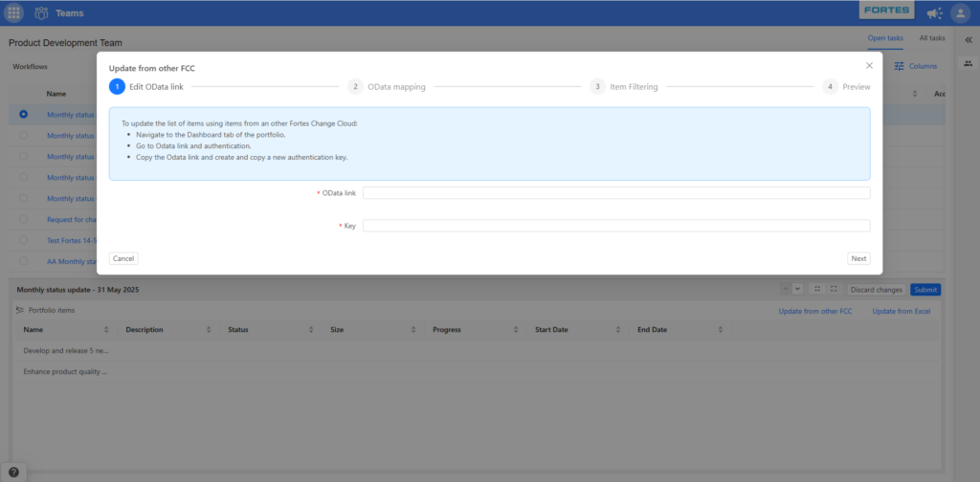
Task: Select radio button for Request for cha... row
Action: (x=23, y=219)
